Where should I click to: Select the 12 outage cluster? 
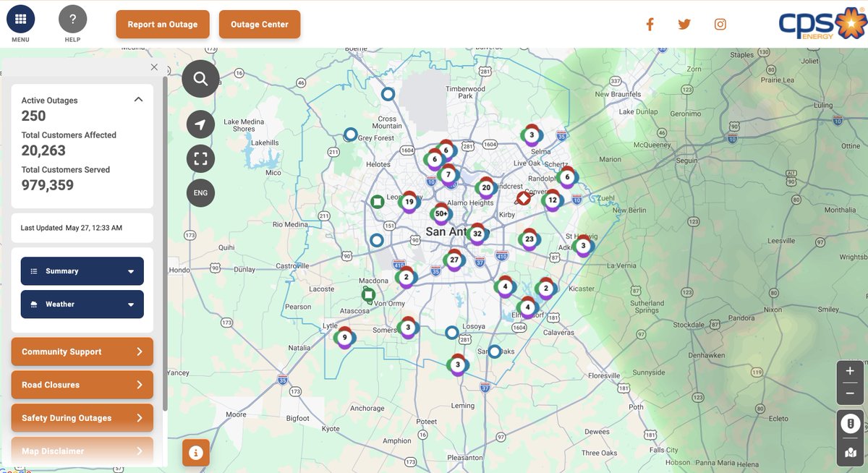(553, 200)
